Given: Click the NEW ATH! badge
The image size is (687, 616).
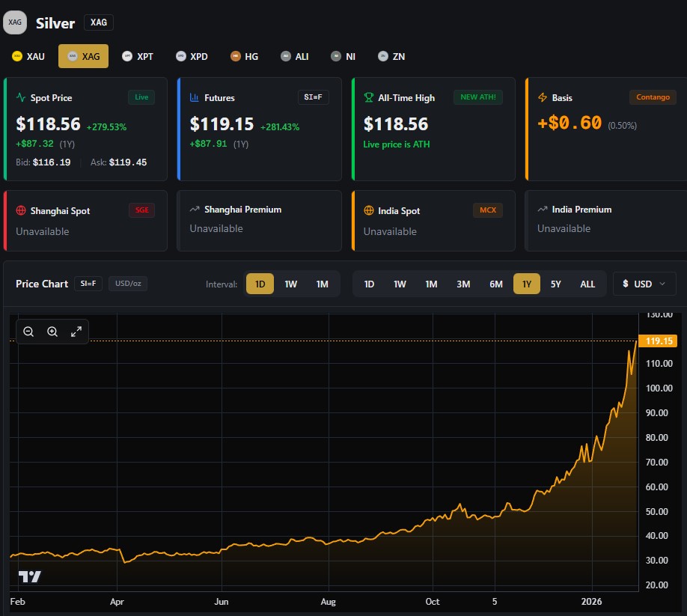Looking at the screenshot, I should tap(478, 97).
